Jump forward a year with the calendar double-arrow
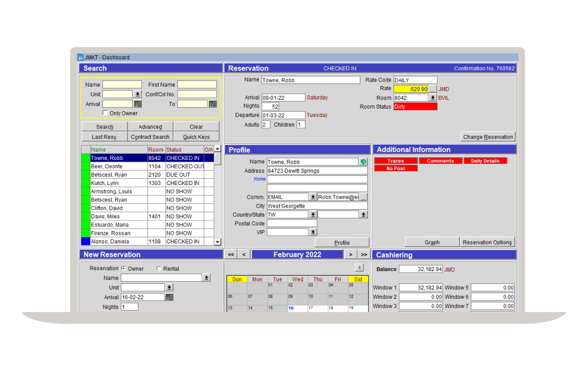Screen dimensions: 588x371 coord(364,254)
